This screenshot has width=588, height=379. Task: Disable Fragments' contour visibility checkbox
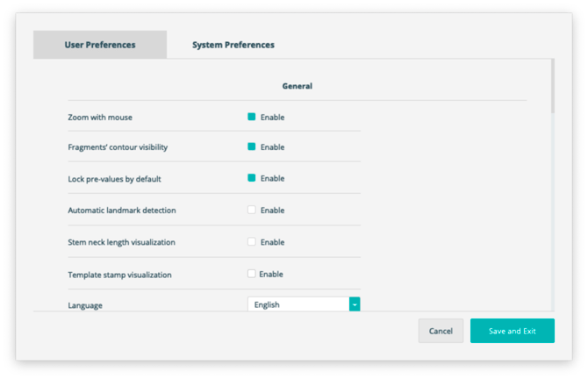tap(251, 147)
